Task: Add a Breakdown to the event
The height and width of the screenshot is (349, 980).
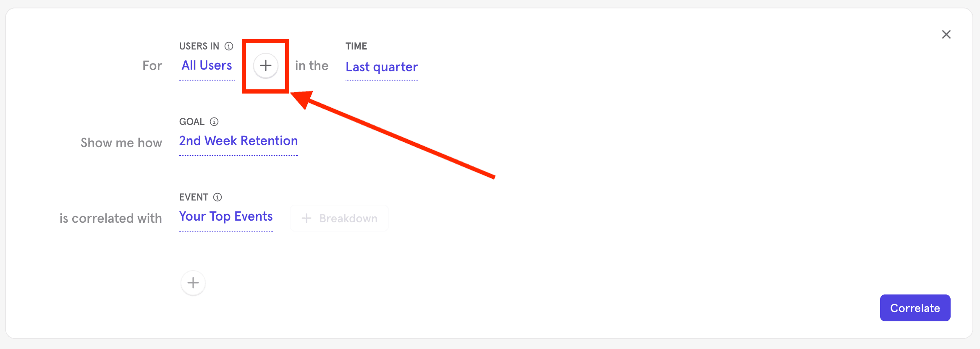Action: point(339,218)
